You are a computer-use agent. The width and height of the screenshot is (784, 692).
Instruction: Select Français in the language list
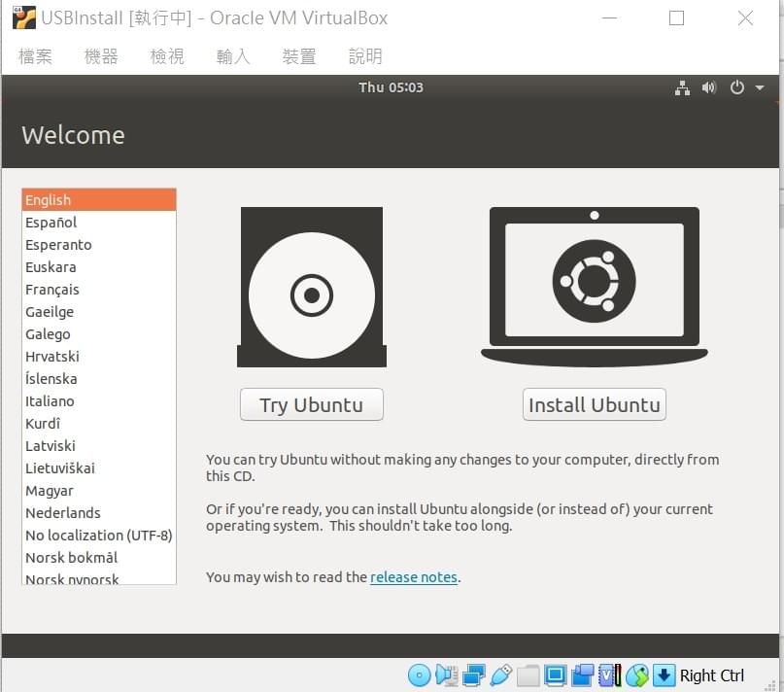[x=99, y=290]
